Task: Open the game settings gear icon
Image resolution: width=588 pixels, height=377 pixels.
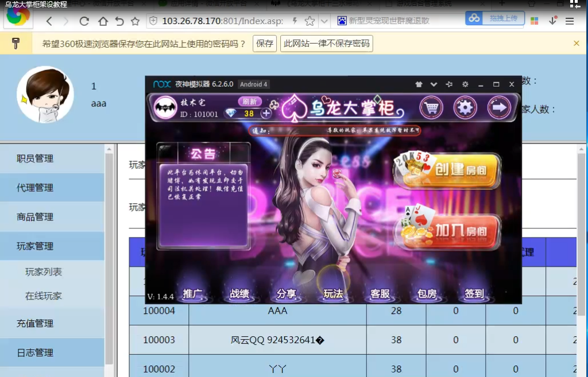Action: (465, 108)
